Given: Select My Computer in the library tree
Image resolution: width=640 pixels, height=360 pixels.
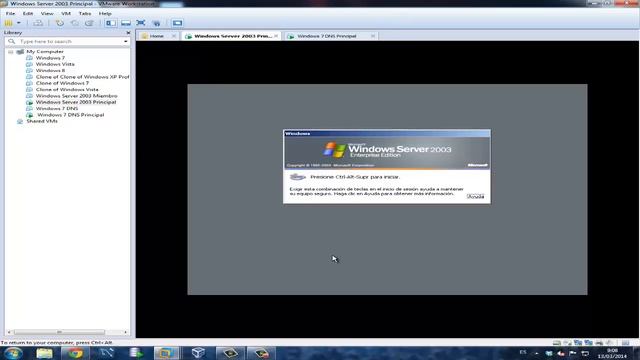Looking at the screenshot, I should pyautogui.click(x=45, y=51).
